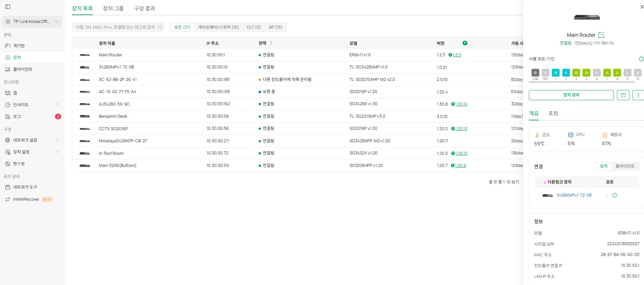Click the USB port icon
Image resolution: width=644 pixels, height=285 pixels.
tap(535, 73)
